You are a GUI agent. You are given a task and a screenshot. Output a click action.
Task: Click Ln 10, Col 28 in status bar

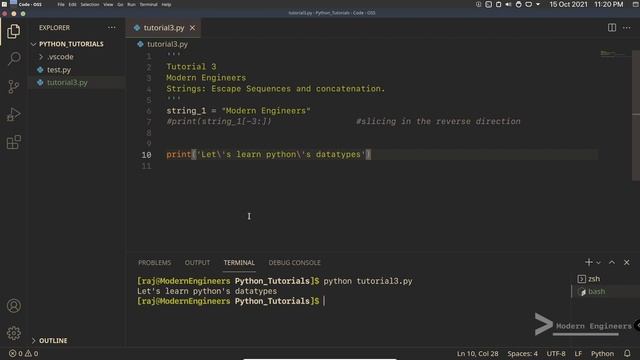click(x=478, y=353)
